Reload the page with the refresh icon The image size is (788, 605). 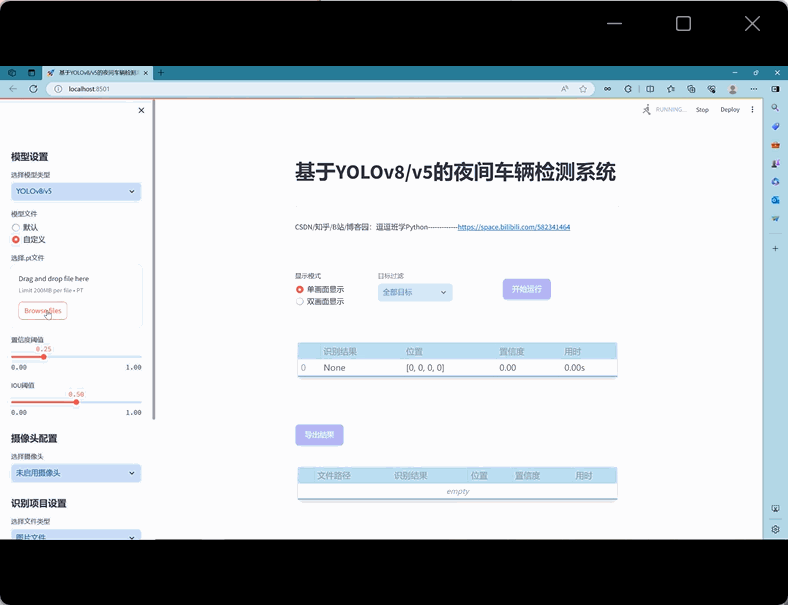click(x=33, y=89)
